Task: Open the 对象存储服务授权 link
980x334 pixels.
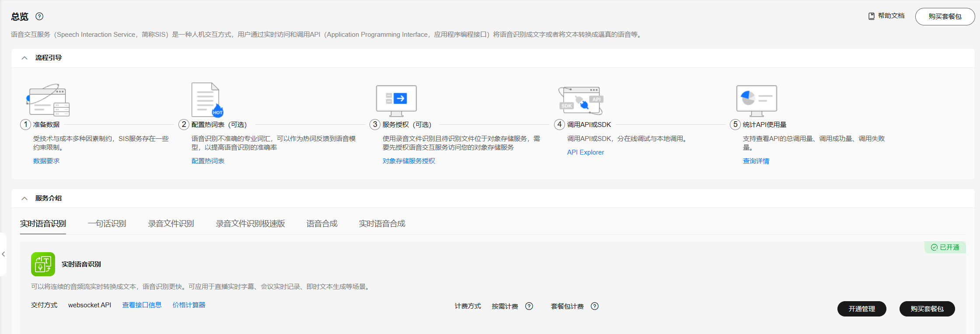Action: pos(409,161)
